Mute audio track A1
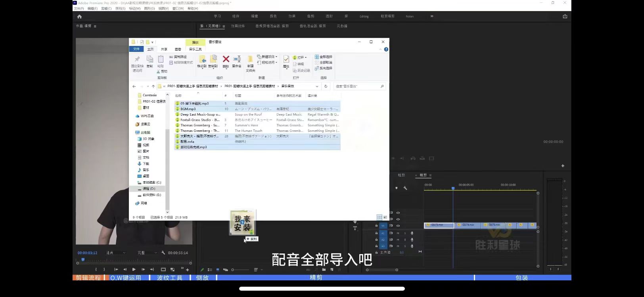Image resolution: width=644 pixels, height=297 pixels. click(398, 233)
